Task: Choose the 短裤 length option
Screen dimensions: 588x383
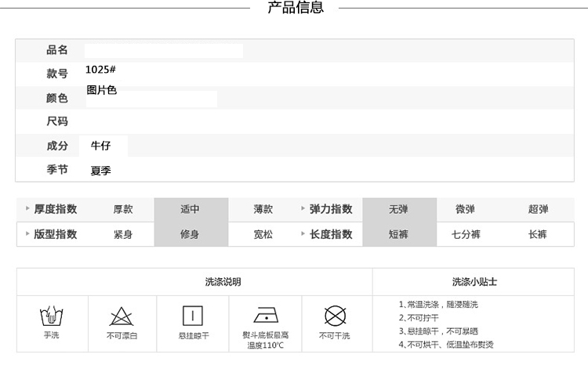Action: click(x=398, y=234)
